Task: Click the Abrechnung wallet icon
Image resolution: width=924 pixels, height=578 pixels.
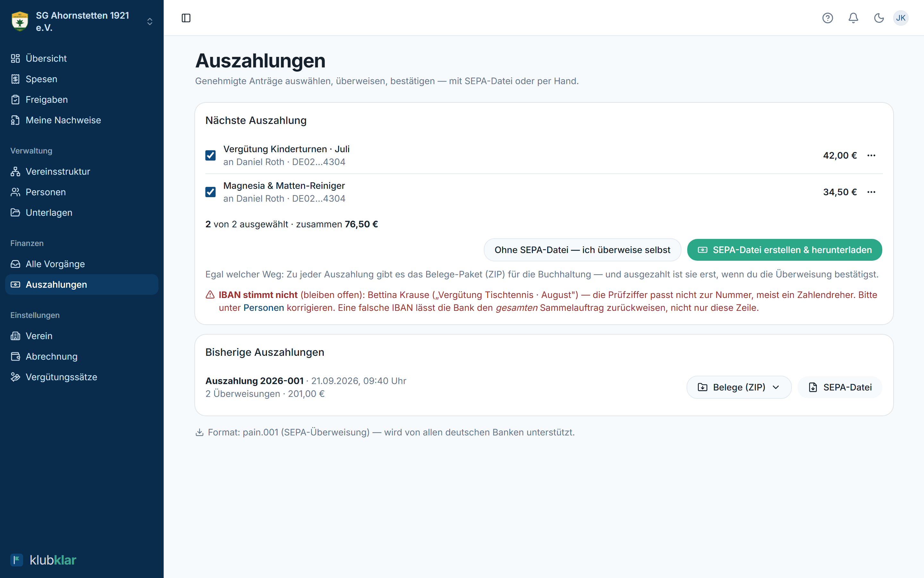Action: [15, 356]
